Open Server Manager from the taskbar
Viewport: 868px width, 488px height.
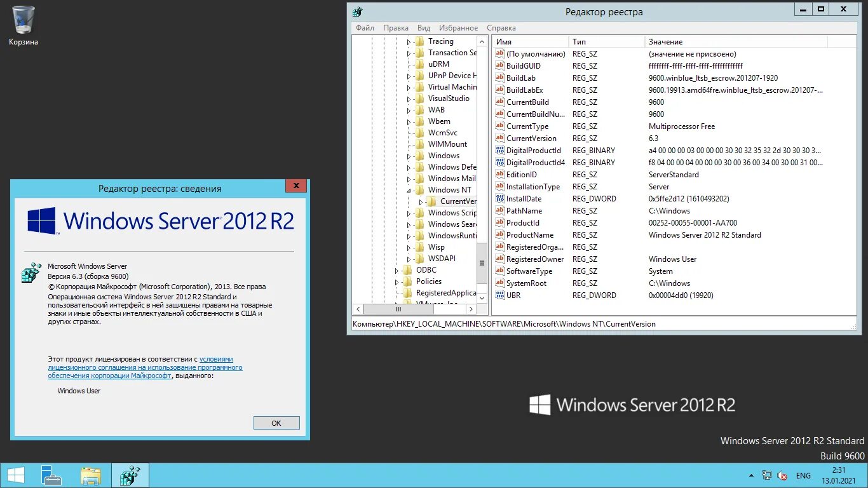coord(51,475)
